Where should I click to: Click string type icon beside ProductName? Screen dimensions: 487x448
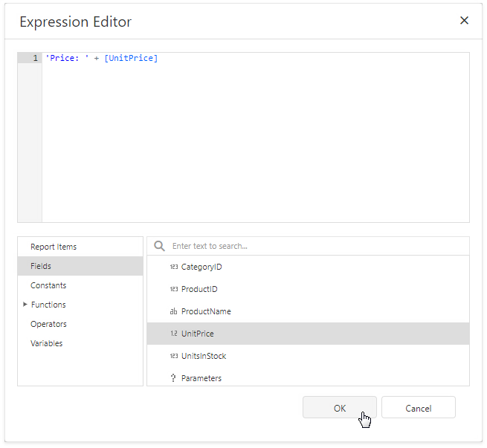coord(174,311)
